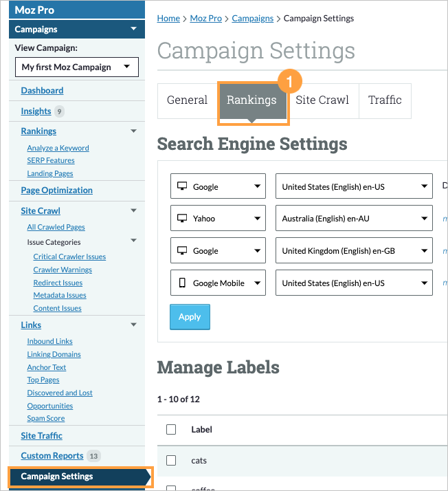This screenshot has height=491, width=448.
Task: Open the Spam Score link
Action: point(46,418)
